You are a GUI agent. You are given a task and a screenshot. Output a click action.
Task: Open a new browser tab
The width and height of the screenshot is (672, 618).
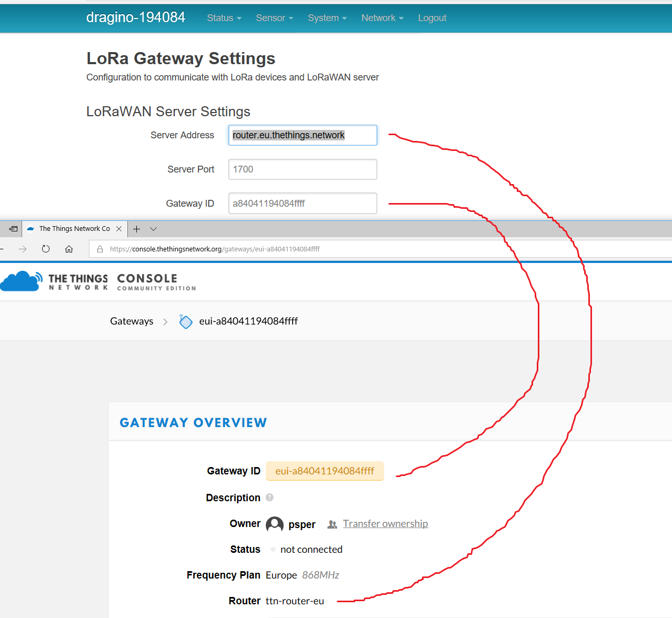click(x=136, y=229)
